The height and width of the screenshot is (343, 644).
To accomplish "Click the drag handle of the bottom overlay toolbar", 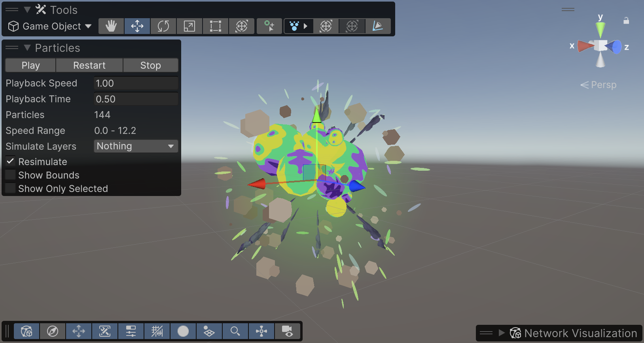I will click(7, 331).
